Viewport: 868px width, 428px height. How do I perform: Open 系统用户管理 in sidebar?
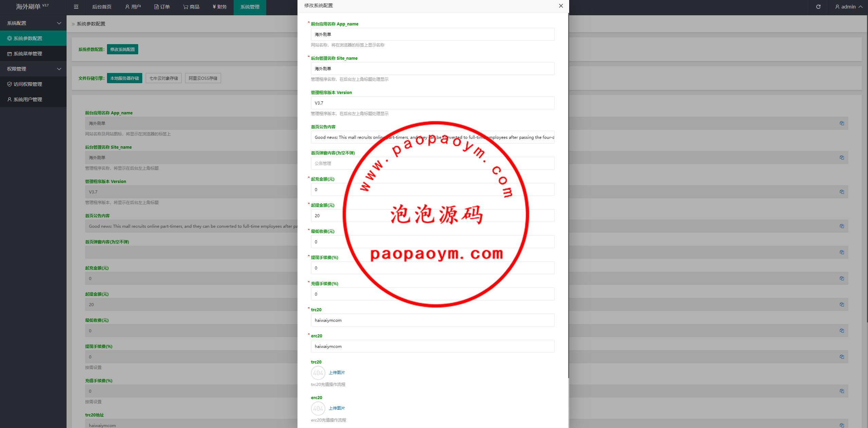[x=33, y=99]
